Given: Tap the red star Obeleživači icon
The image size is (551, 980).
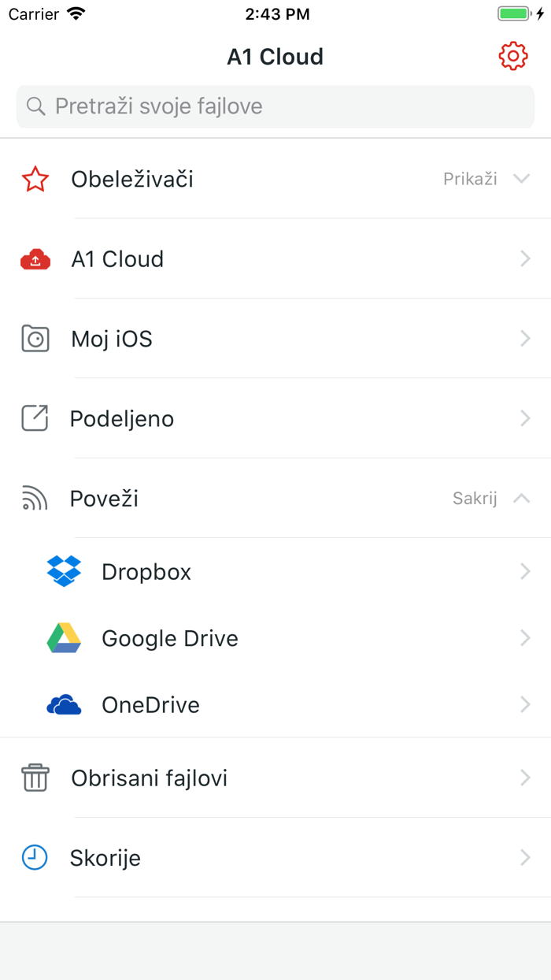Looking at the screenshot, I should pos(35,179).
